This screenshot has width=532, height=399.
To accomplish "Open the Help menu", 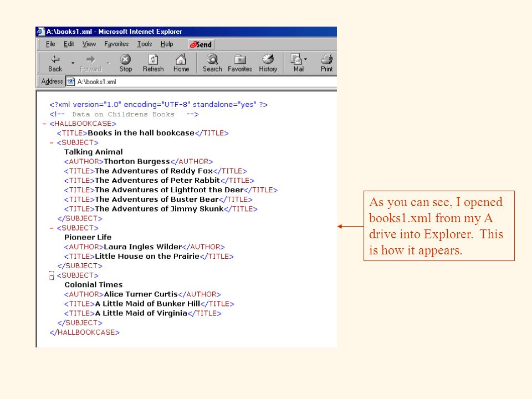I will [167, 44].
